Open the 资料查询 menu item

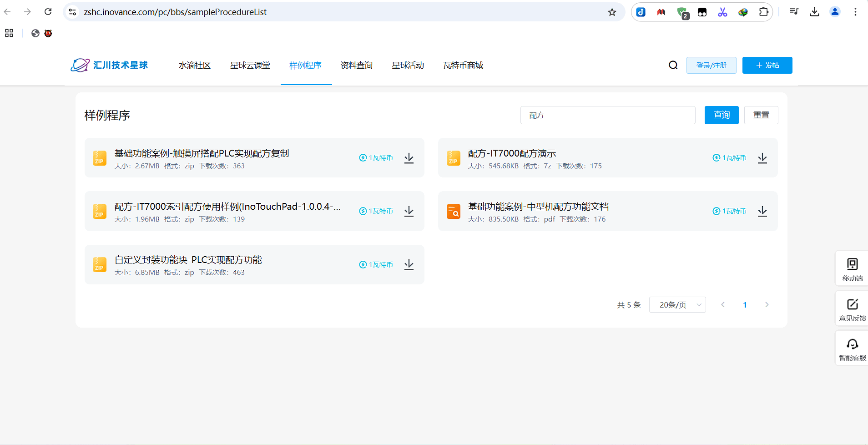point(356,66)
